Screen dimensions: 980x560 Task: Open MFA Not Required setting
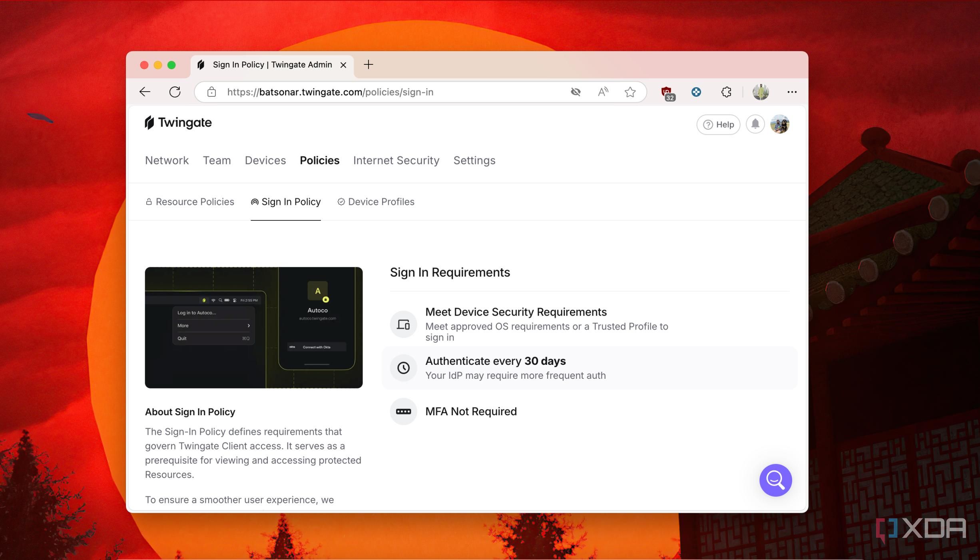point(590,411)
